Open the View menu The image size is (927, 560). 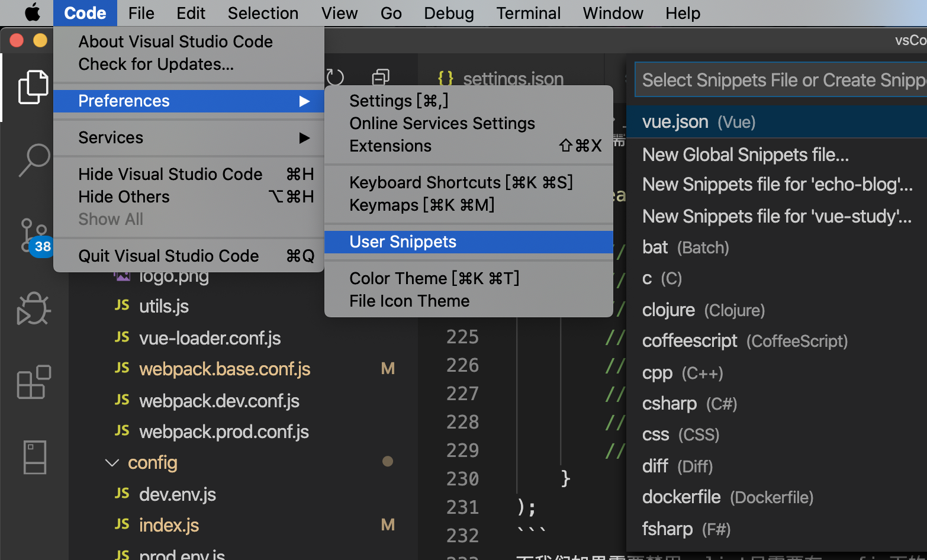click(x=339, y=13)
